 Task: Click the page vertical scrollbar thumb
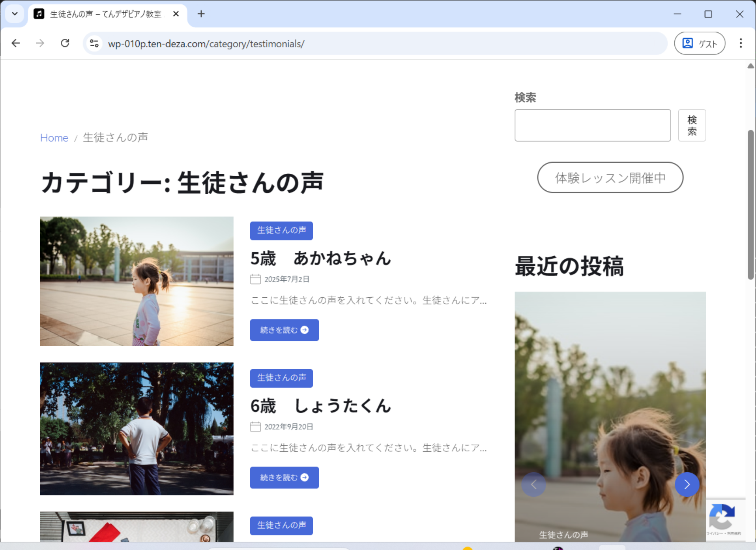coord(750,205)
